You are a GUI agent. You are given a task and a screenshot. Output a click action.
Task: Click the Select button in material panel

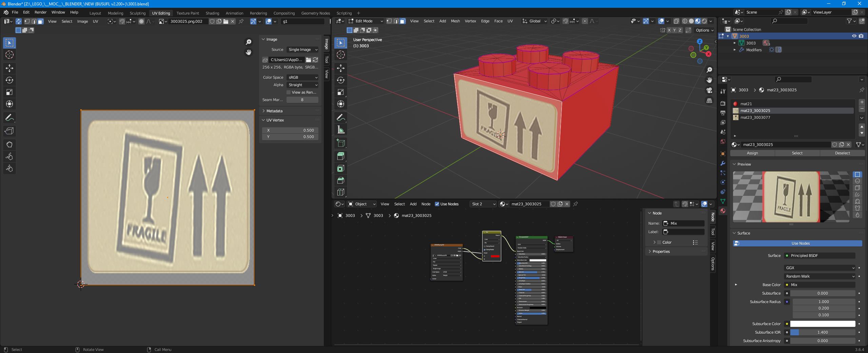(x=797, y=153)
